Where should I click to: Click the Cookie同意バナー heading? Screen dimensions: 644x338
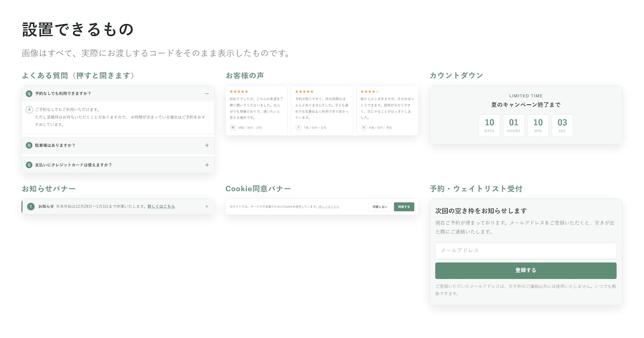tap(258, 188)
